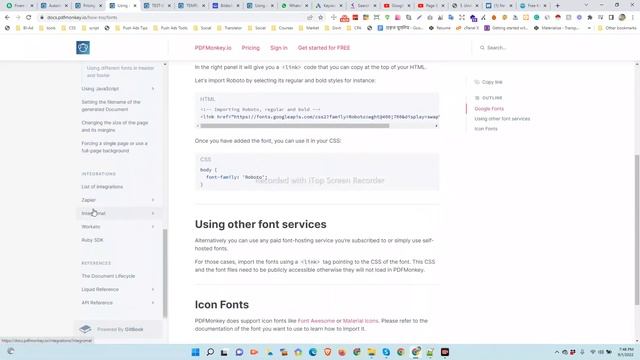Open the Push Ads Tools bookmark folder
The image size is (640, 360).
[170, 28]
